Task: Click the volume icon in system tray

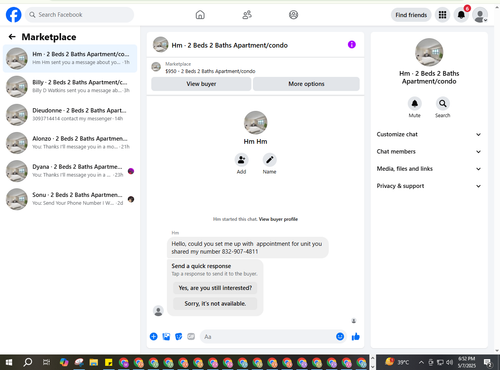Action: (450, 362)
